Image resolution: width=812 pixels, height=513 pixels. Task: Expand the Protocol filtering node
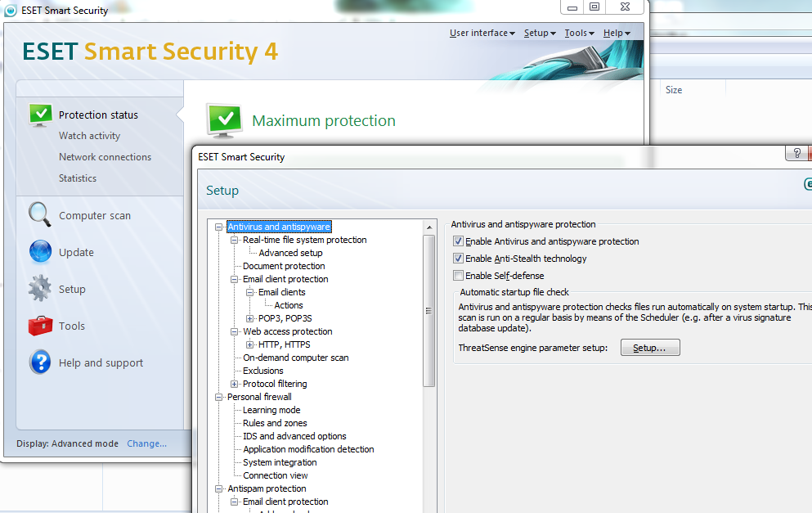234,384
